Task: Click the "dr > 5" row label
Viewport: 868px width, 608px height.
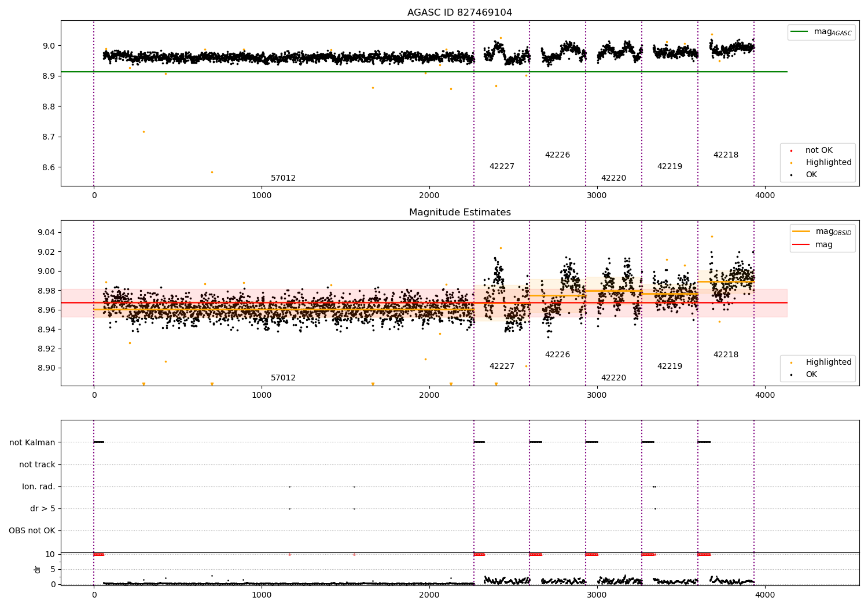Action: (x=42, y=508)
